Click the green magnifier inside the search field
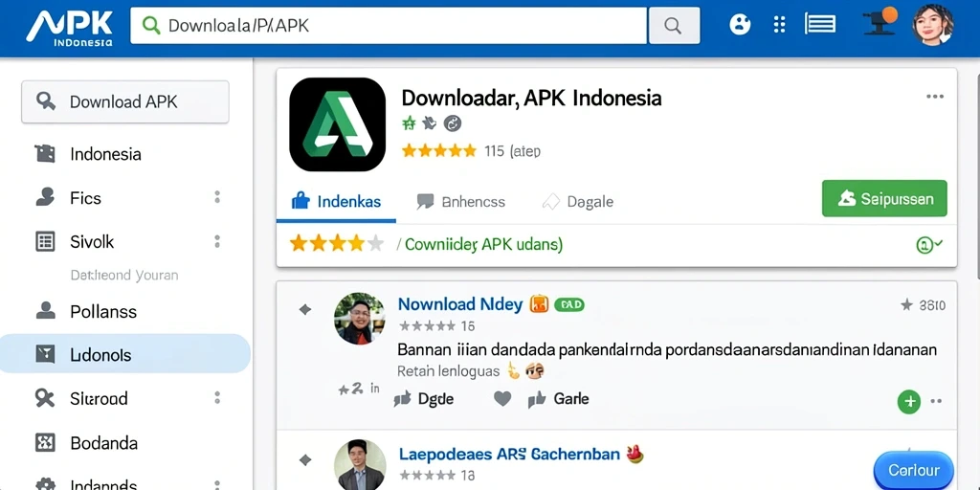The image size is (980, 490). 150,26
